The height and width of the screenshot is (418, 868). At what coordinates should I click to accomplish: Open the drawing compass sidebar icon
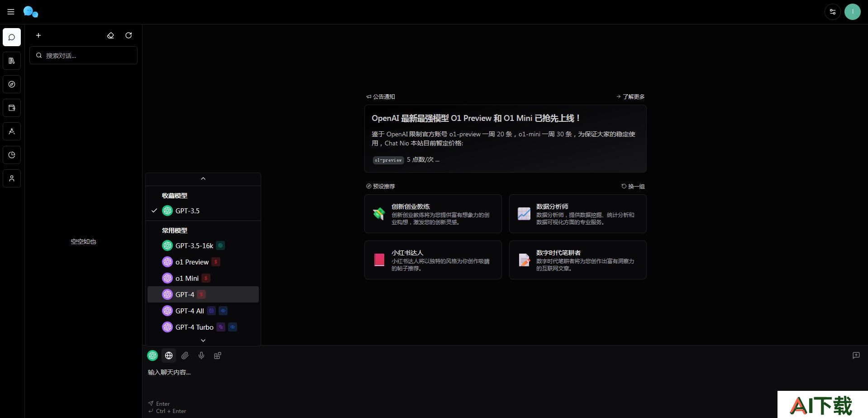coord(12,131)
